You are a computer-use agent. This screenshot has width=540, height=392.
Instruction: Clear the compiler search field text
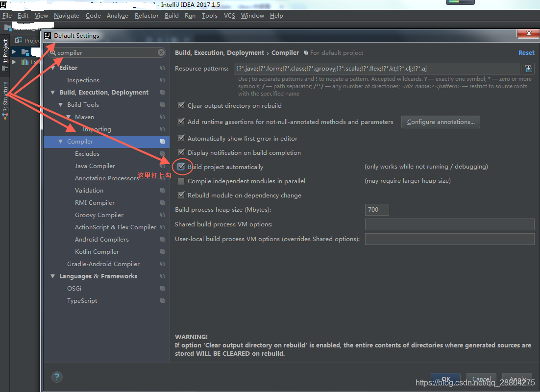161,52
